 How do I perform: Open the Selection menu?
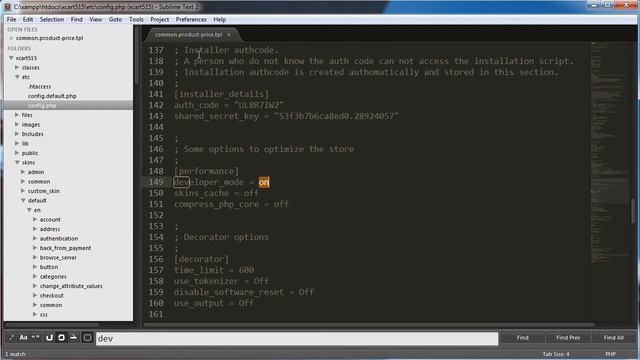point(52,19)
